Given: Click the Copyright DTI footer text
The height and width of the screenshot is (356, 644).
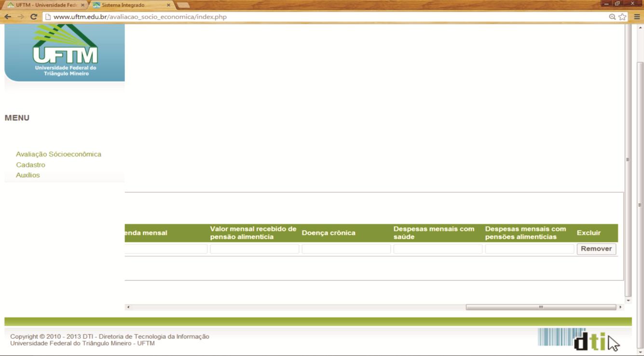Looking at the screenshot, I should (110, 340).
